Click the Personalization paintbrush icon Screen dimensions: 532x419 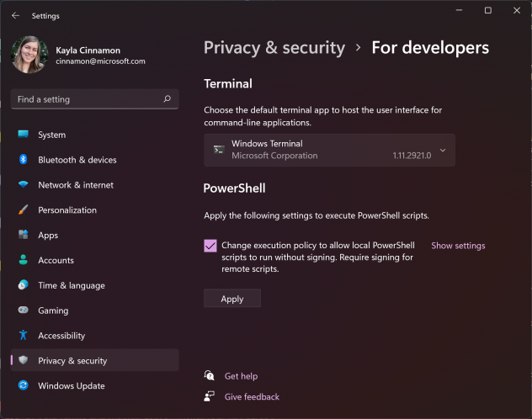23,210
